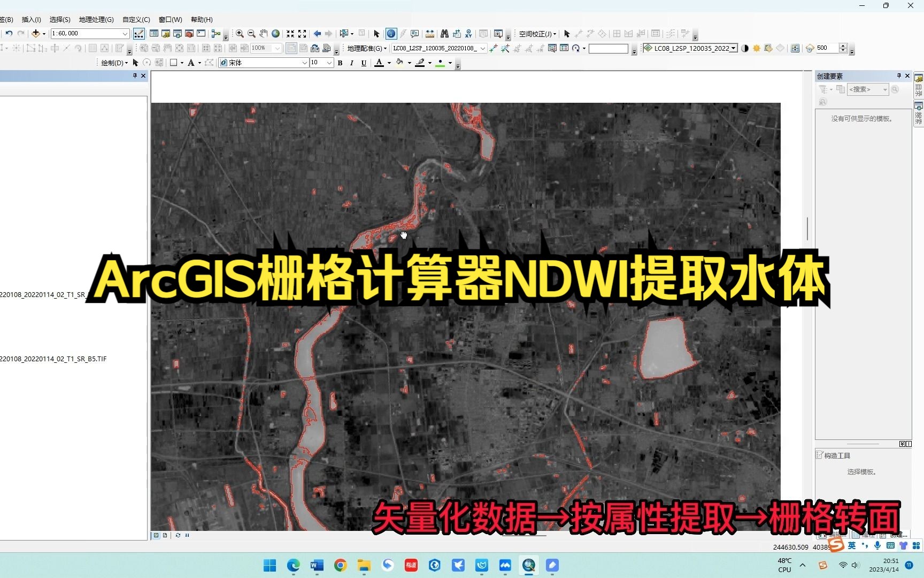Screen dimensions: 924x578
Task: Select the Identify info tool
Action: tap(391, 34)
